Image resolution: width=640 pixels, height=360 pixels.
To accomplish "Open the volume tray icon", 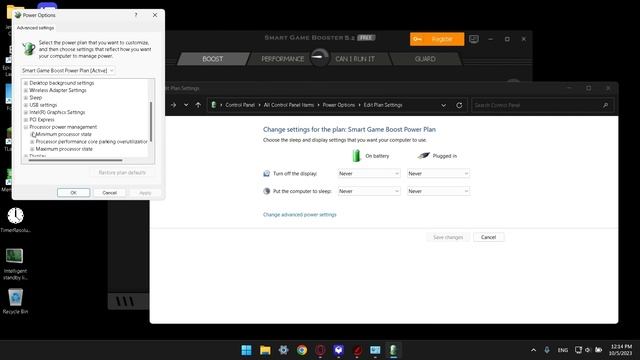I will coord(588,350).
